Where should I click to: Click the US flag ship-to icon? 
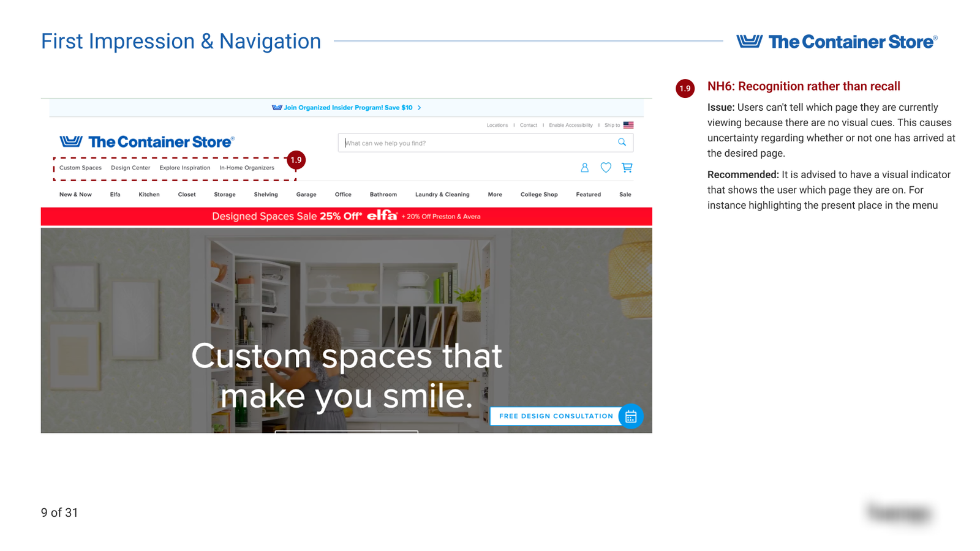(x=628, y=125)
